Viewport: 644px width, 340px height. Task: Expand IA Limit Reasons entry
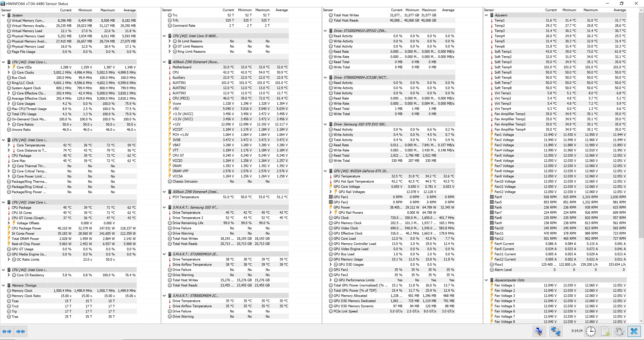coord(169,41)
